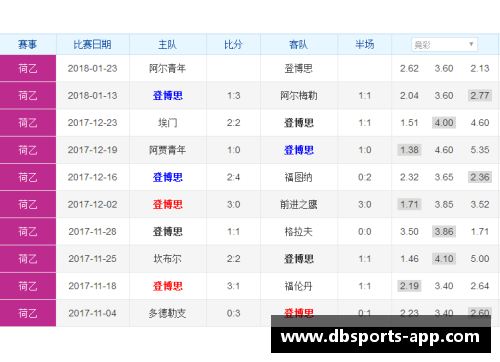Click the score 0:3
This screenshot has width=500, height=362.
(233, 313)
